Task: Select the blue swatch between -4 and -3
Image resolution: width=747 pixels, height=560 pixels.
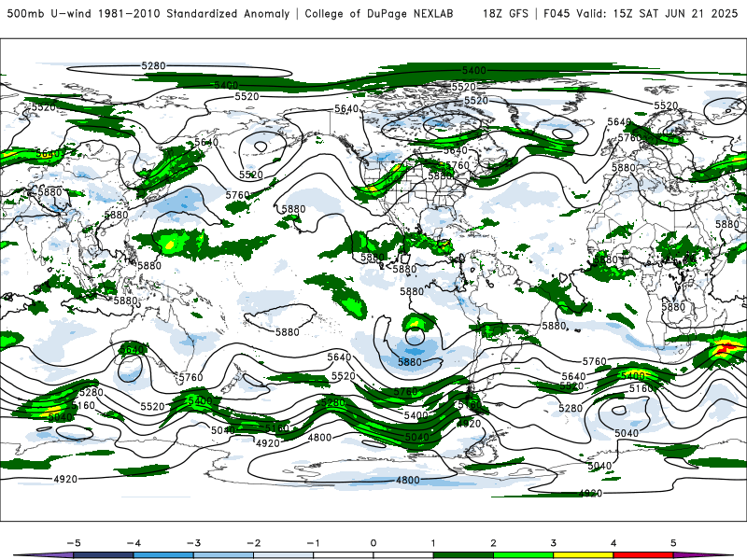Action: pyautogui.click(x=163, y=555)
